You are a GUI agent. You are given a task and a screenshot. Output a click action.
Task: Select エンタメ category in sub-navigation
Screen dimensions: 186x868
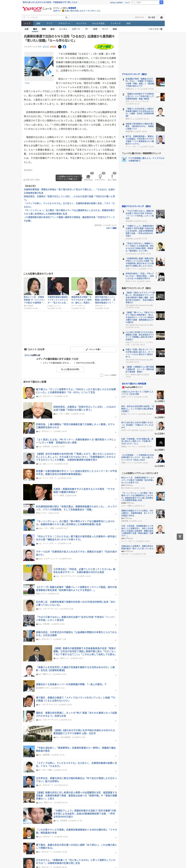tap(63, 29)
